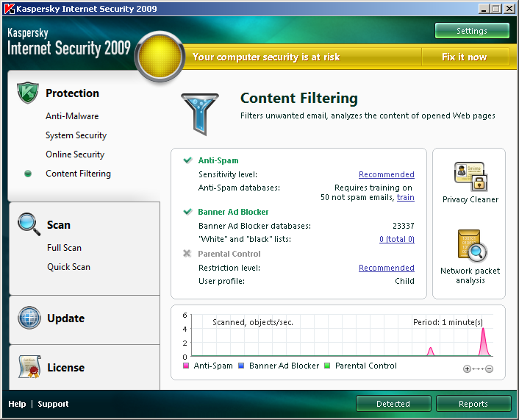Click the blue Banner Ad Blocker legend swatch
This screenshot has height=420, width=519.
241,366
